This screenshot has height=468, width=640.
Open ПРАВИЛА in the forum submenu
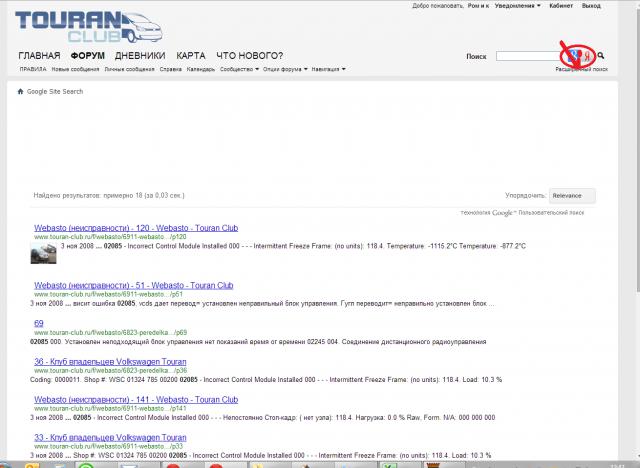pos(33,69)
